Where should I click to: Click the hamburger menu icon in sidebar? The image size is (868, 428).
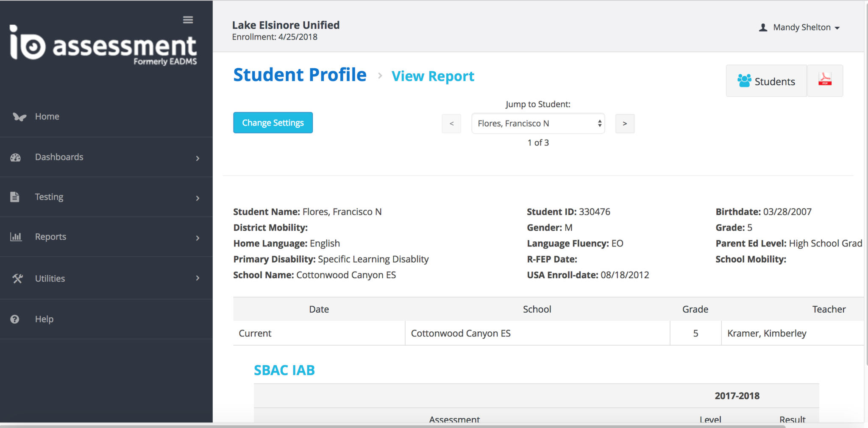click(188, 20)
